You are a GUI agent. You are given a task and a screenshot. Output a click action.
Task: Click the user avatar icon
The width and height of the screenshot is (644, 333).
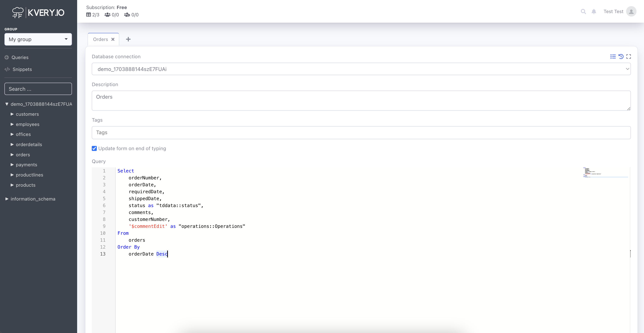[631, 12]
